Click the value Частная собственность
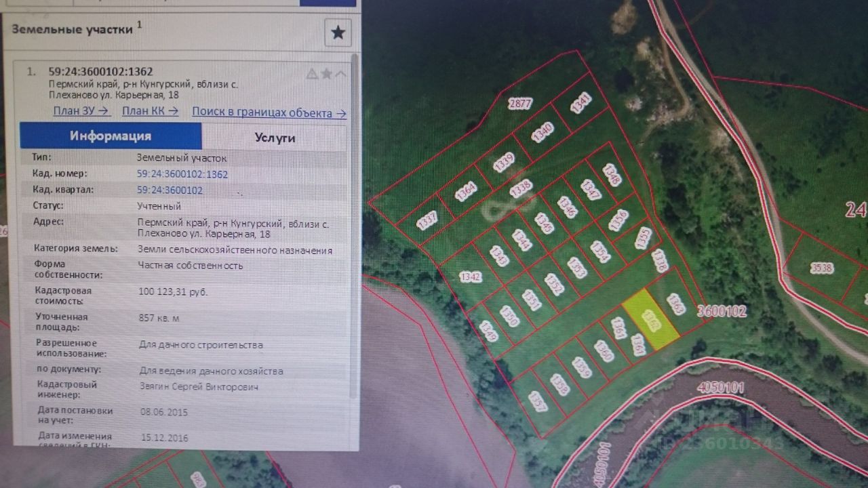 point(190,265)
